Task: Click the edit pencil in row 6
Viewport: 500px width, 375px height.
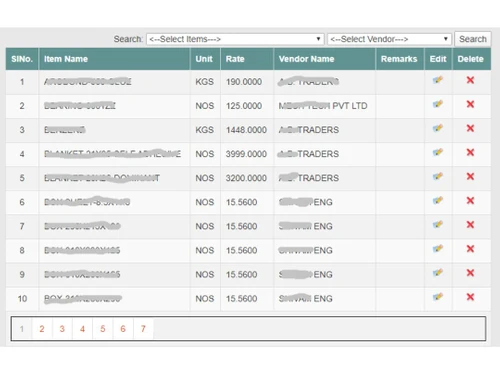Action: (x=438, y=201)
